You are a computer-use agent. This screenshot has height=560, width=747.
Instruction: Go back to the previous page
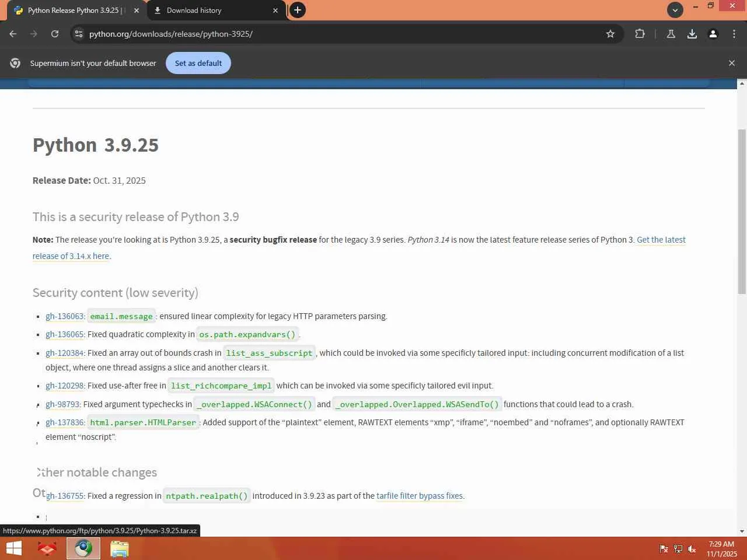pyautogui.click(x=13, y=34)
